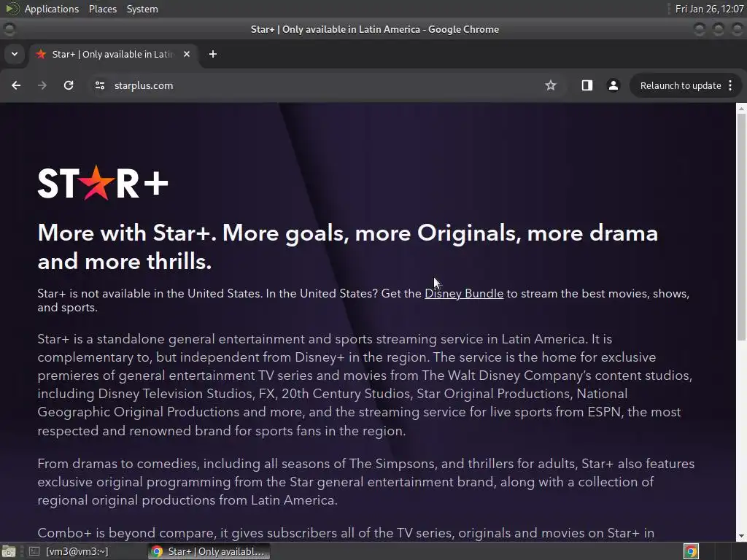The image size is (747, 560).
Task: Open the Applications menu
Action: click(52, 9)
